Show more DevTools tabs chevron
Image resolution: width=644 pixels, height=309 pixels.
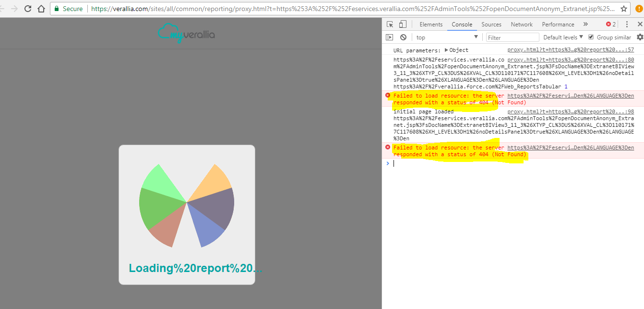coord(585,24)
